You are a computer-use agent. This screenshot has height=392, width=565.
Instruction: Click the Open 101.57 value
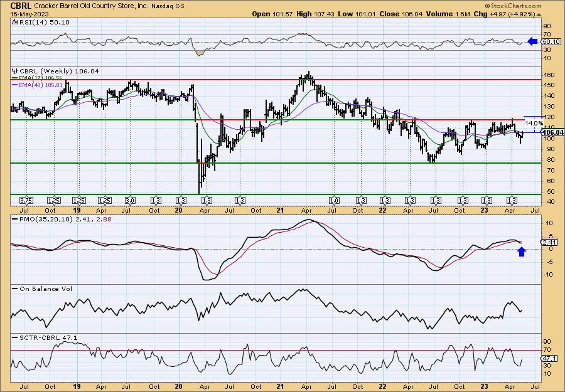pyautogui.click(x=273, y=14)
